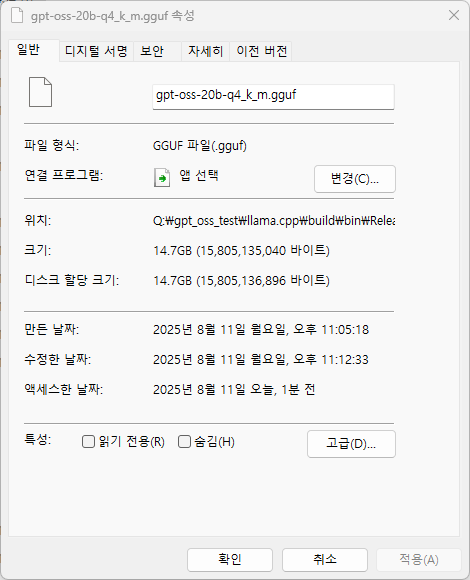The image size is (470, 580).
Task: Click the 적용(A) apply button
Action: tap(419, 559)
